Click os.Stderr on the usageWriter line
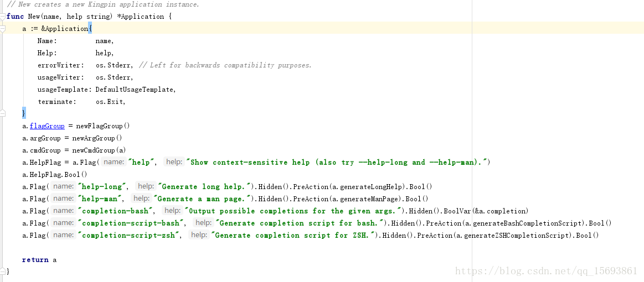The image size is (644, 282). point(114,77)
